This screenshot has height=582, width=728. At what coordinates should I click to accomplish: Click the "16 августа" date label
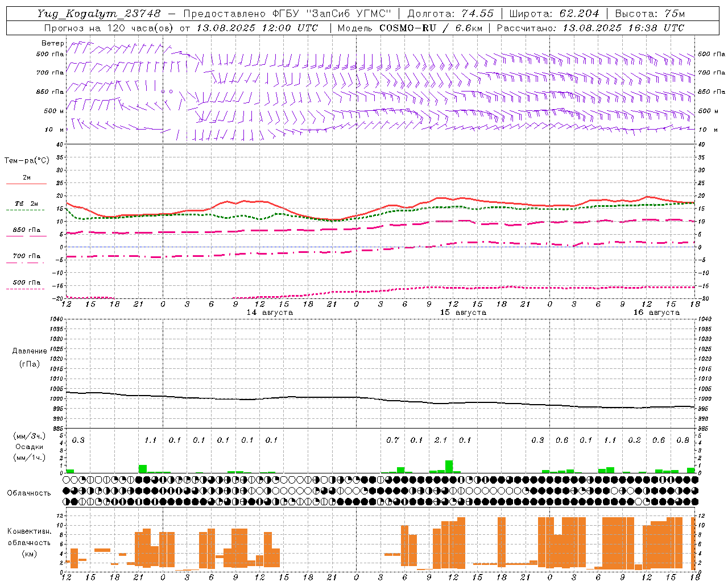(x=656, y=313)
